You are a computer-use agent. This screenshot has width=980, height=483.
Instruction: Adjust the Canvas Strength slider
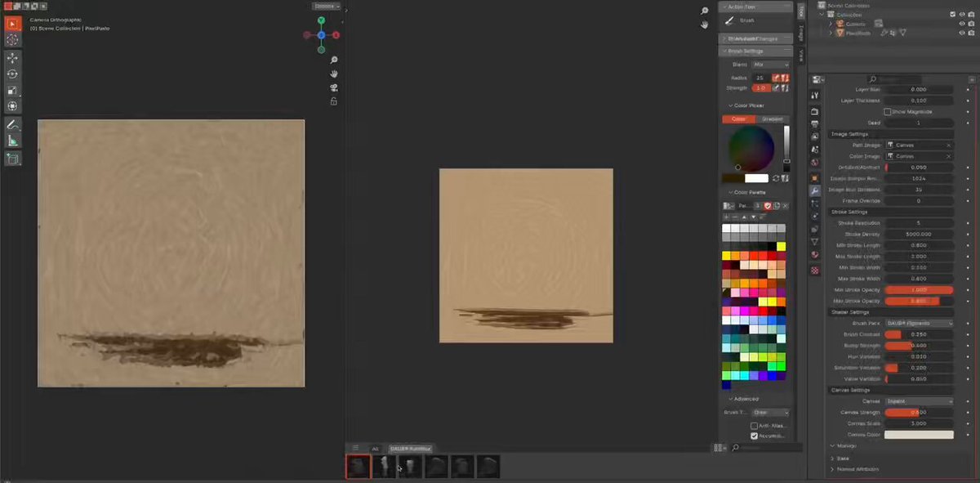pyautogui.click(x=919, y=412)
